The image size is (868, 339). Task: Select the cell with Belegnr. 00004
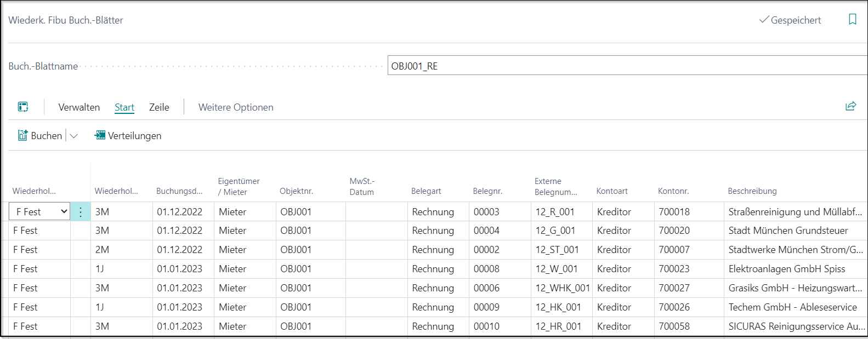click(487, 231)
